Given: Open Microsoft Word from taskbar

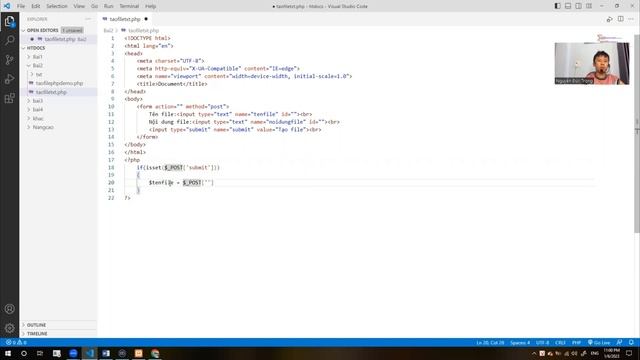Looking at the screenshot, I should 106,353.
